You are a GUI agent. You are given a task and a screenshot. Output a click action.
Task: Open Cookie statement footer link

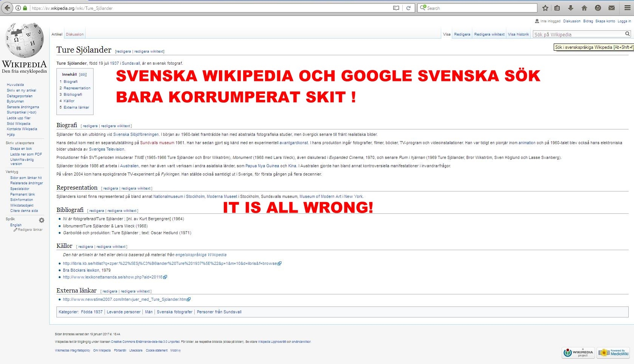(156, 350)
